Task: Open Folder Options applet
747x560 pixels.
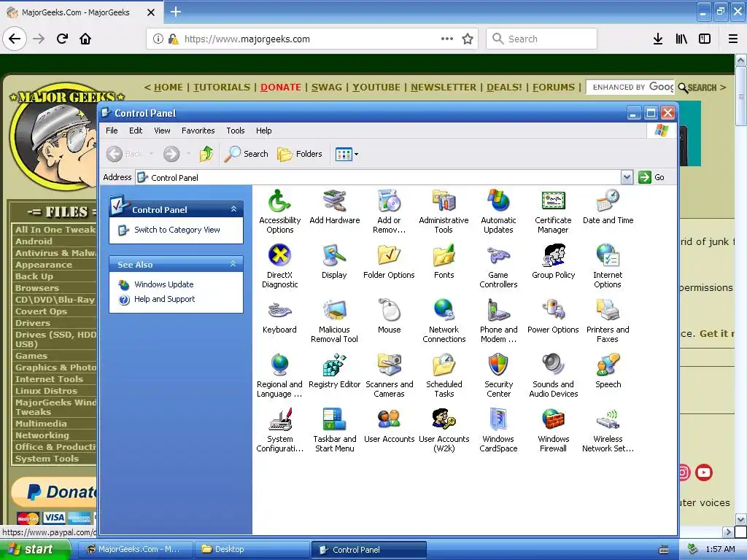Action: pos(389,262)
